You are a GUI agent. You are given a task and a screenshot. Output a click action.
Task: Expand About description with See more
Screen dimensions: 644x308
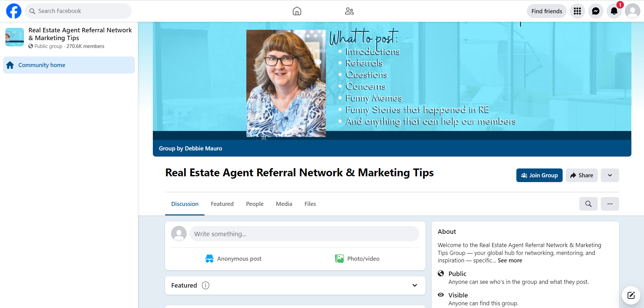[510, 260]
